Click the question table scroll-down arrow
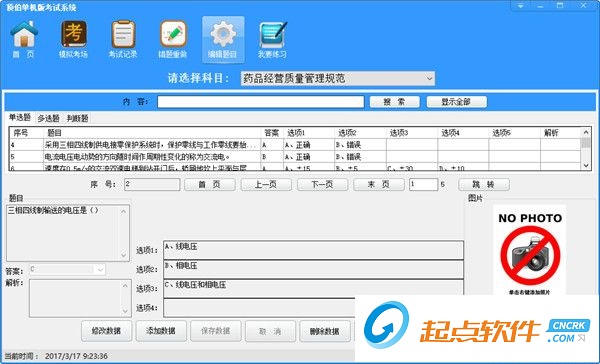This screenshot has width=600, height=364. [x=586, y=165]
